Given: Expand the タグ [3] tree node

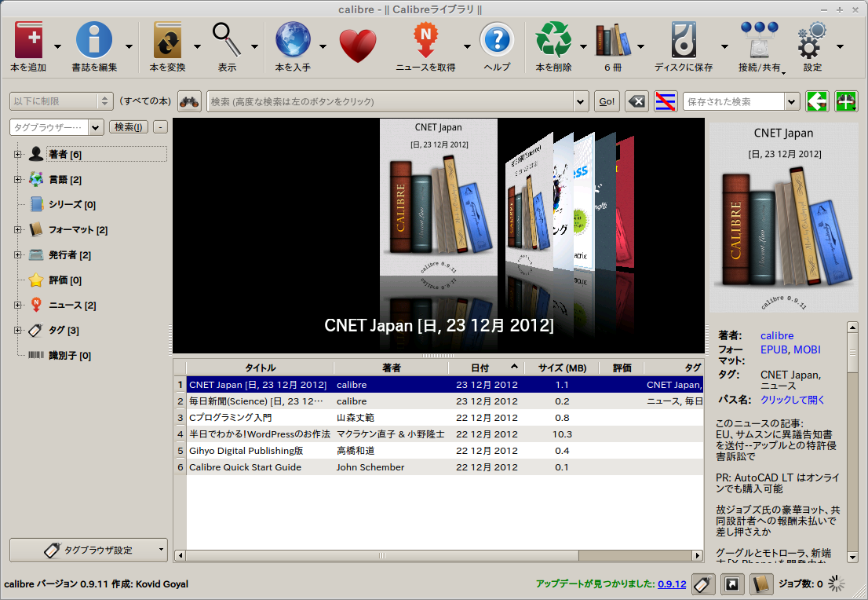Looking at the screenshot, I should (18, 330).
